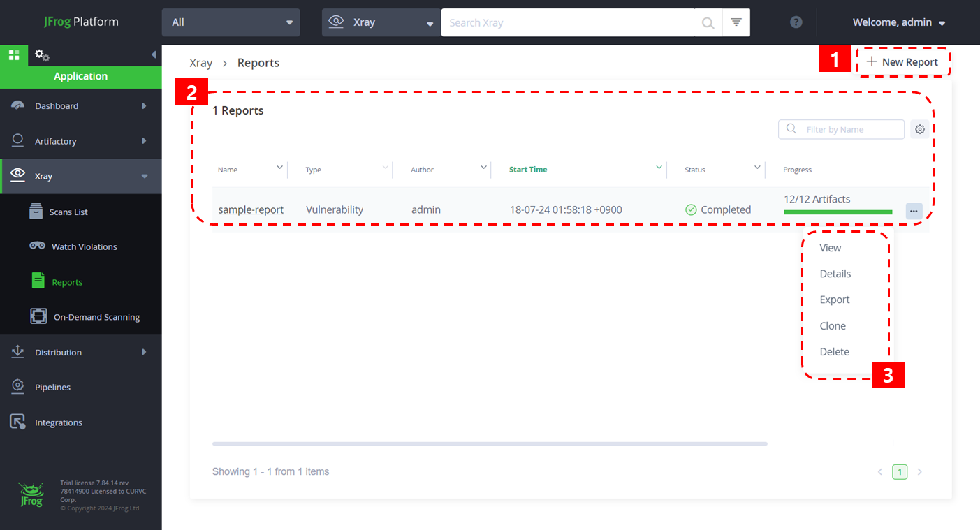Viewport: 980px width, 530px height.
Task: Focus the Filter by Name field
Action: point(842,129)
